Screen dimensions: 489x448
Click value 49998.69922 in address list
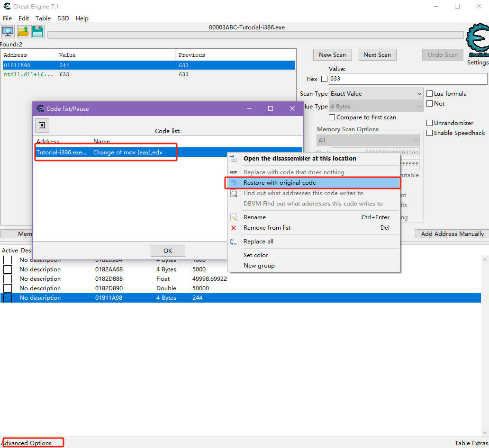pos(209,279)
